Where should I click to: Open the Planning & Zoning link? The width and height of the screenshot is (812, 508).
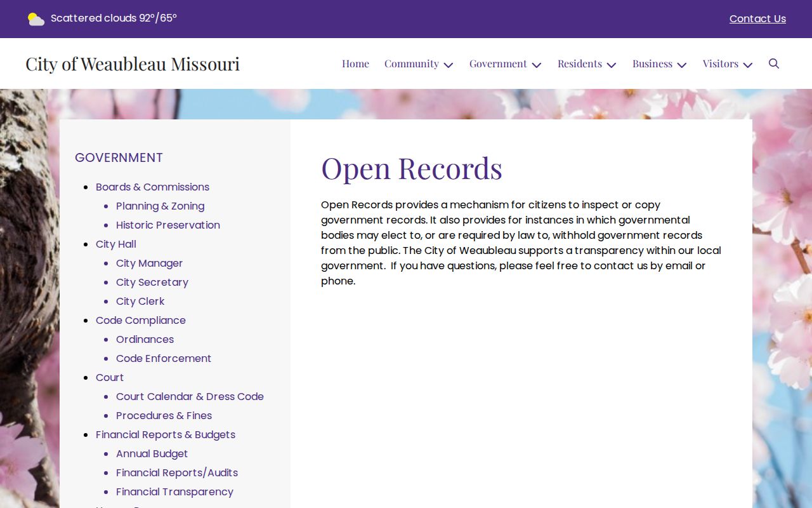[160, 206]
